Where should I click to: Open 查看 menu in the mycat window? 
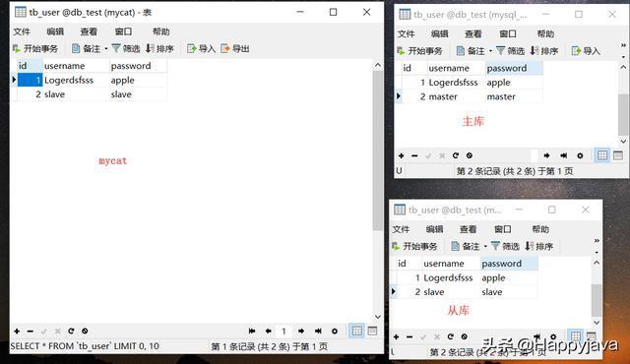click(x=89, y=31)
